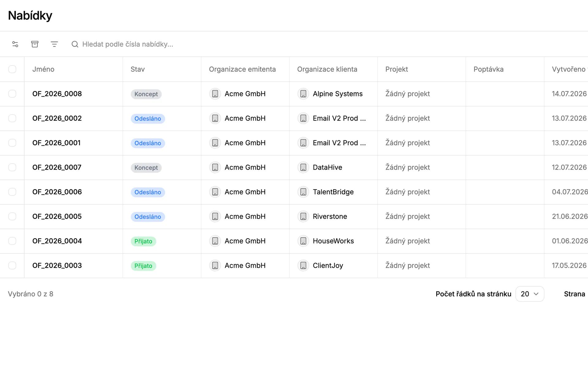Click the TalentBridge organization icon
The image size is (588, 368).
(303, 192)
